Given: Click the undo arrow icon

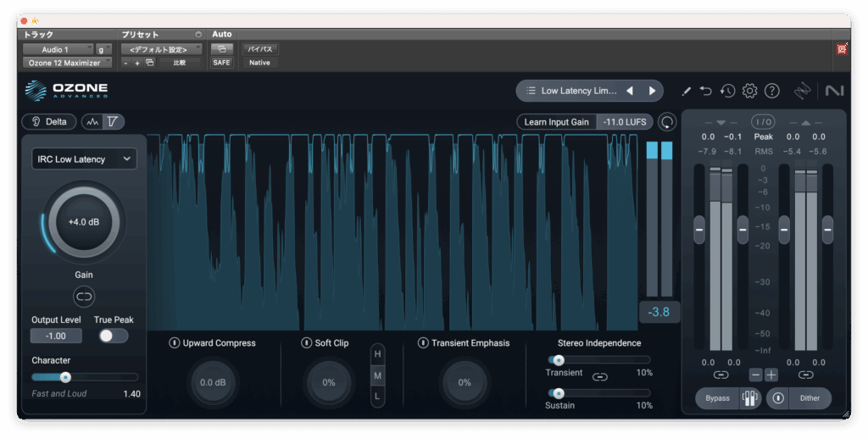Looking at the screenshot, I should coord(706,91).
